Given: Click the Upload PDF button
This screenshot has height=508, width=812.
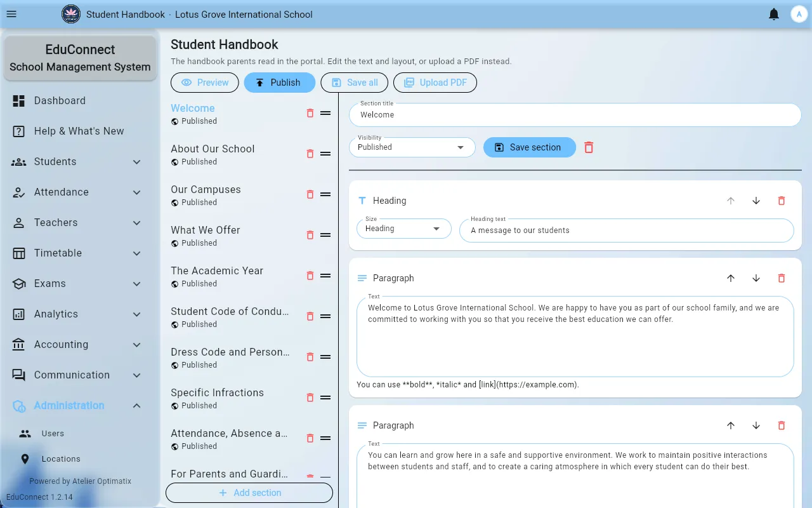Looking at the screenshot, I should coord(435,83).
